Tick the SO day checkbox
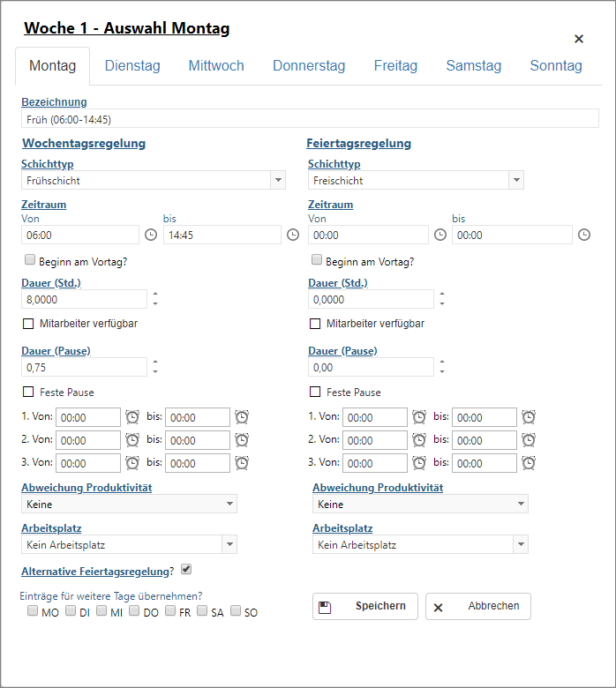616x688 pixels. (236, 610)
